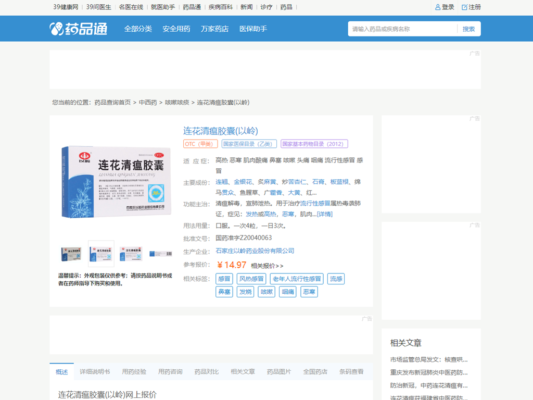Open the 金银花 ingredient link
The image size is (533, 400).
pos(243,182)
